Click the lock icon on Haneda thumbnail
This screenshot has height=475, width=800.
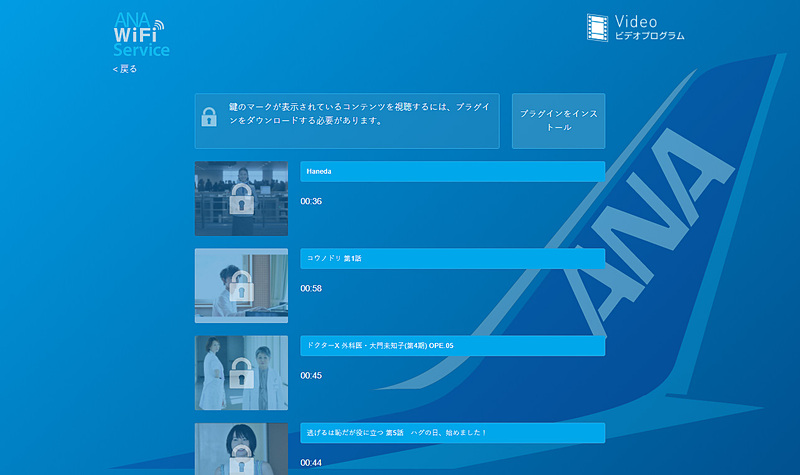[x=241, y=199]
